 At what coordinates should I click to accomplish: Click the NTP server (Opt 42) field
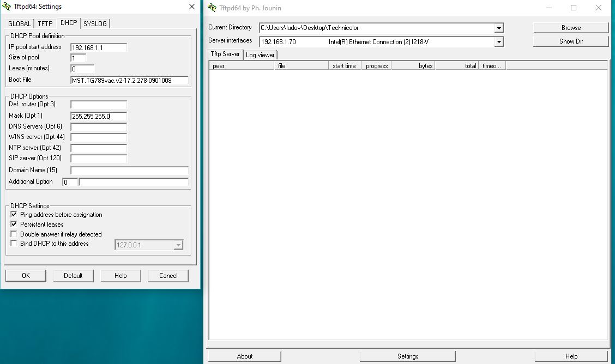coord(99,148)
